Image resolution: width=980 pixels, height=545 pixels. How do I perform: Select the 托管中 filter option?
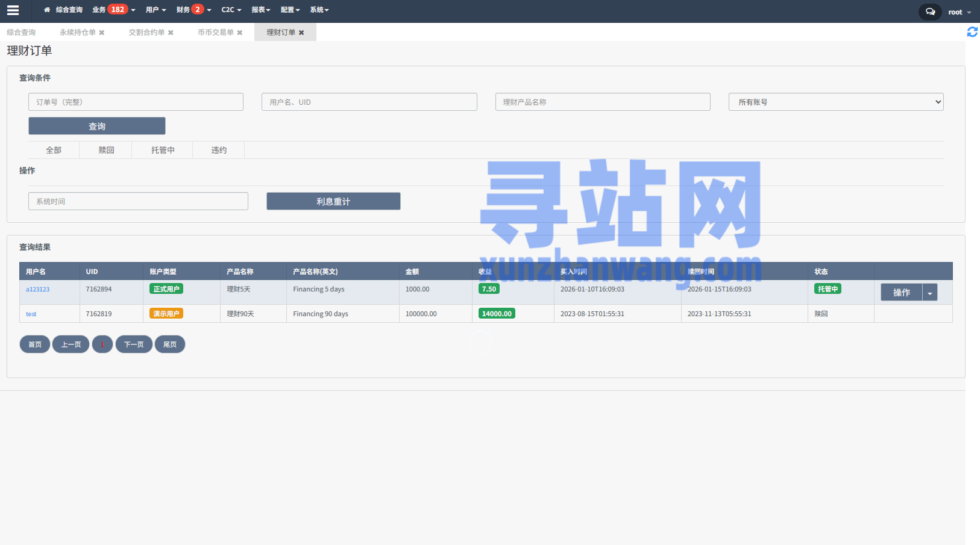click(162, 150)
